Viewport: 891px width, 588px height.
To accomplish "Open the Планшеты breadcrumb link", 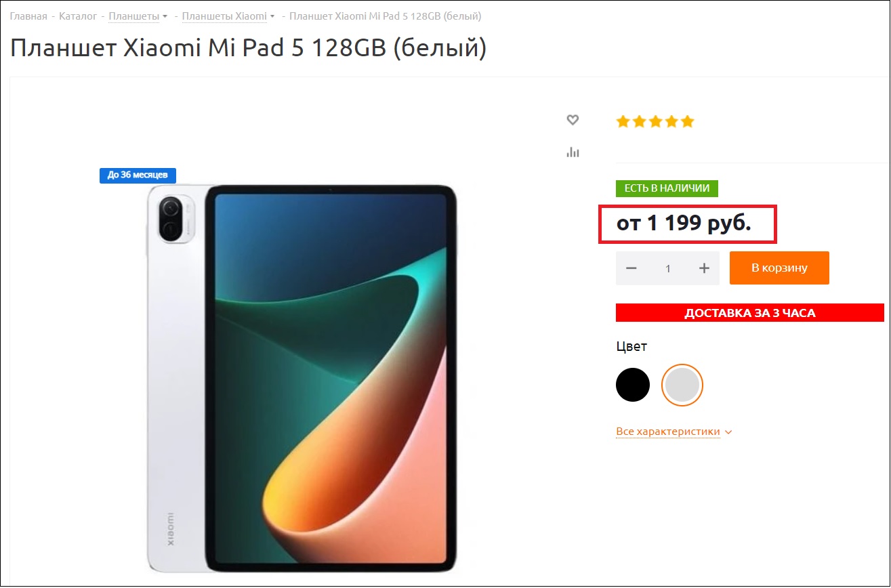I will pyautogui.click(x=134, y=16).
